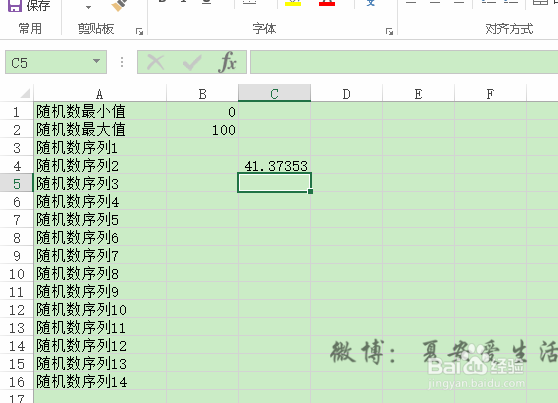Select row 10 header
Image resolution: width=558 pixels, height=403 pixels.
pyautogui.click(x=16, y=273)
